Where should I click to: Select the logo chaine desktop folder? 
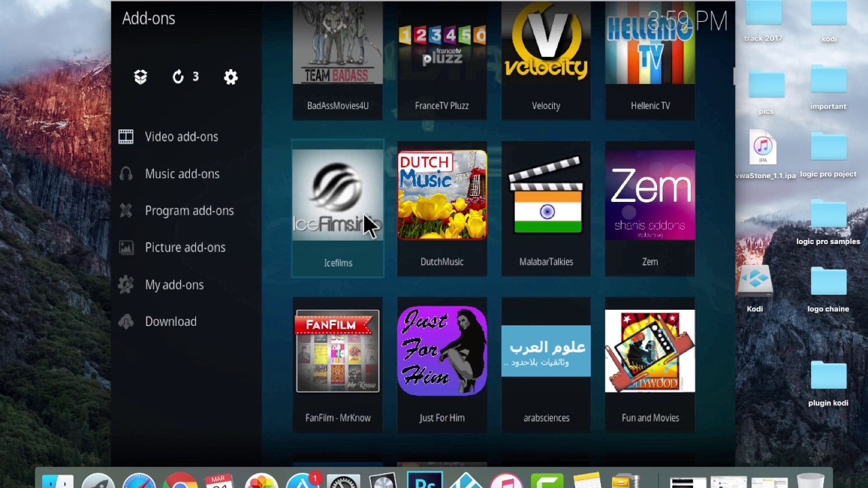point(828,289)
